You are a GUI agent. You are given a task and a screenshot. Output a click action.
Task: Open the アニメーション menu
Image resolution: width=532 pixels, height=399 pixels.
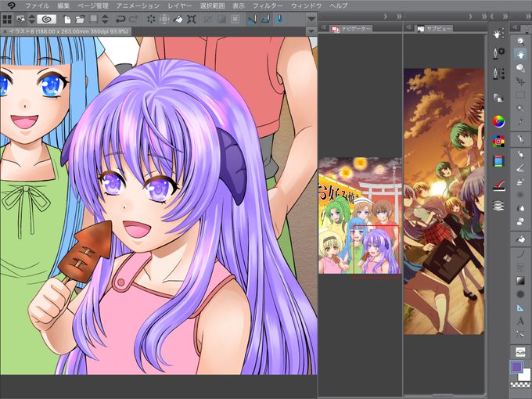point(138,5)
